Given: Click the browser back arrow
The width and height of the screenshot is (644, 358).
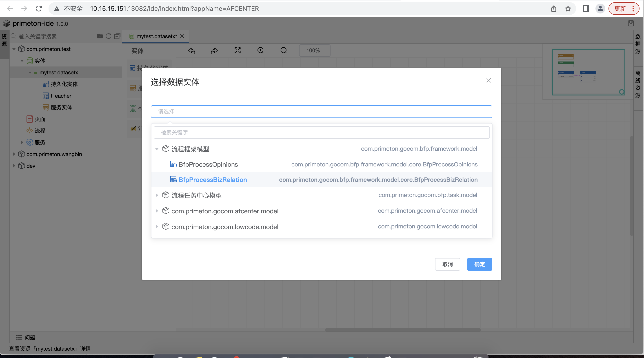Looking at the screenshot, I should (10, 9).
